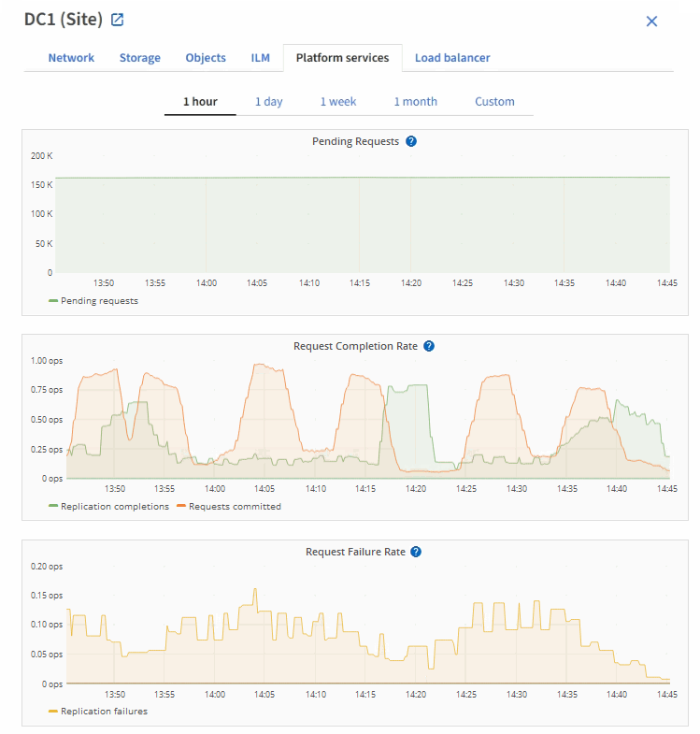Open the Load balancer tab

(452, 58)
